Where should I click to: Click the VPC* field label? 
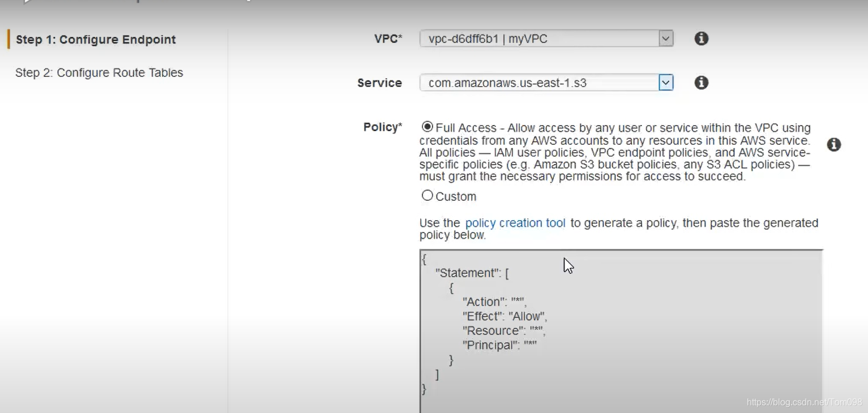pyautogui.click(x=388, y=38)
